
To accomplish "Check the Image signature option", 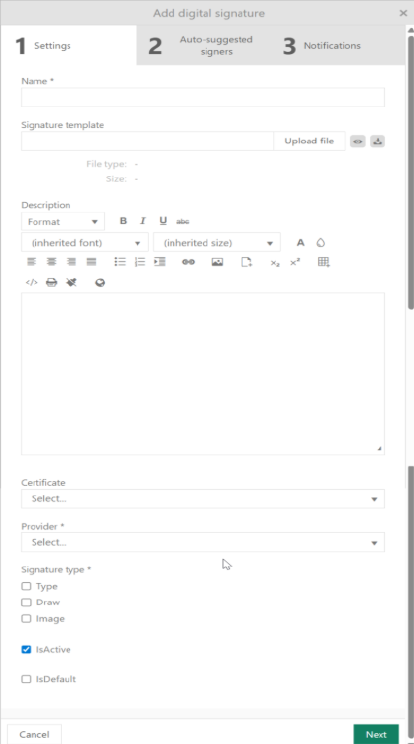I will click(26, 619).
